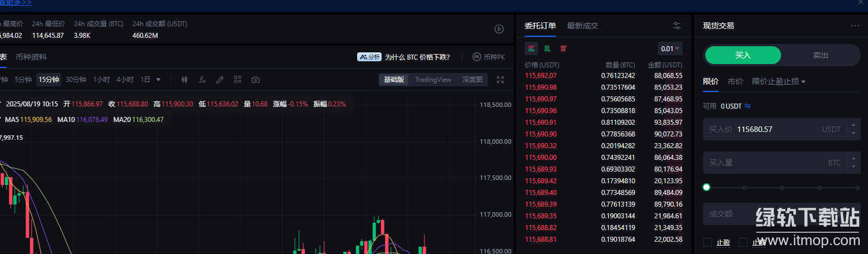The image size is (868, 254).
Task: Show only sell orders (red icon)
Action: (563, 48)
